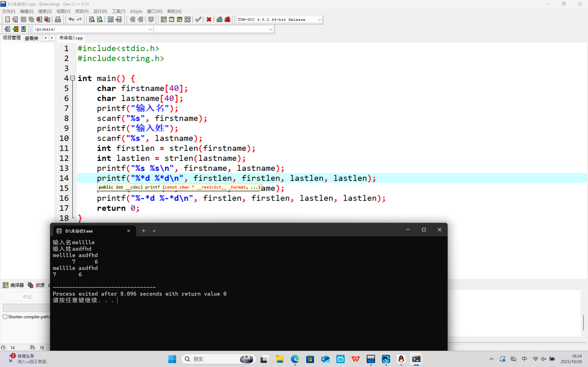
Task: Open Dev-C++ from the taskbar
Action: [x=371, y=359]
